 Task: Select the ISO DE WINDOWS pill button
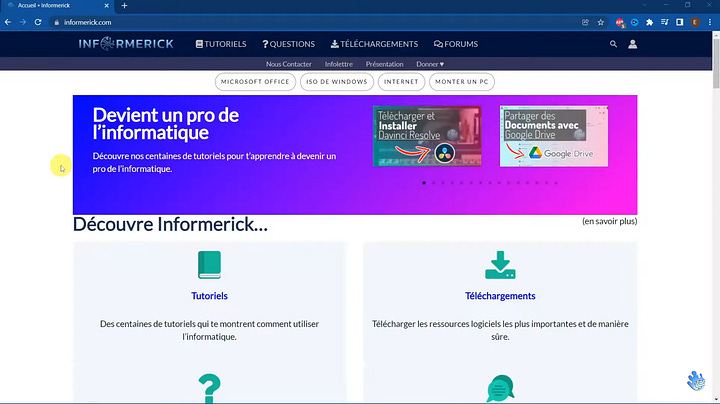(x=337, y=82)
